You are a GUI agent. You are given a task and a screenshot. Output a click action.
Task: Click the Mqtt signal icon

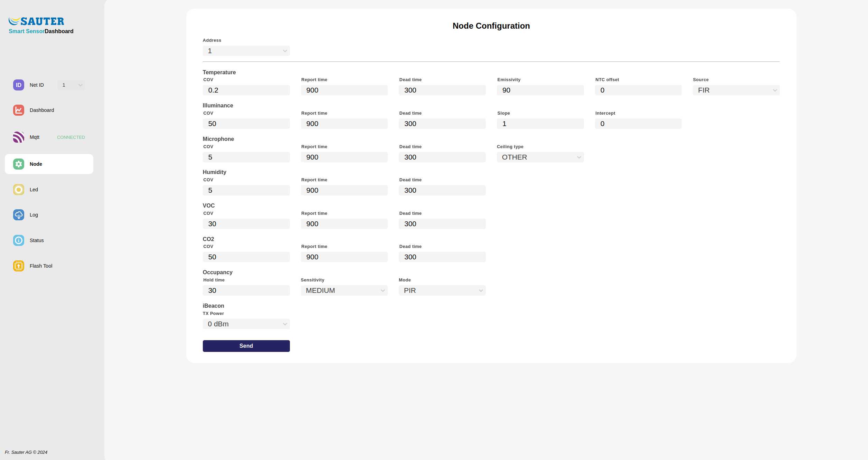click(19, 137)
